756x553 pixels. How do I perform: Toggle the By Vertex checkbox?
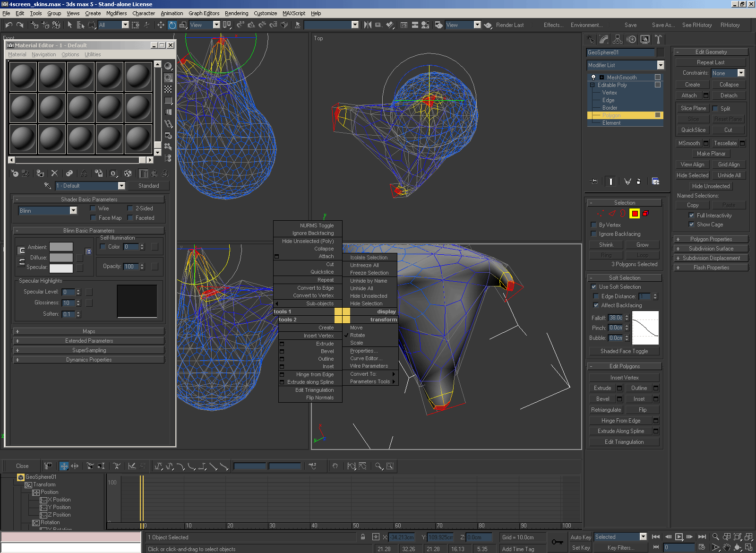[x=594, y=225]
